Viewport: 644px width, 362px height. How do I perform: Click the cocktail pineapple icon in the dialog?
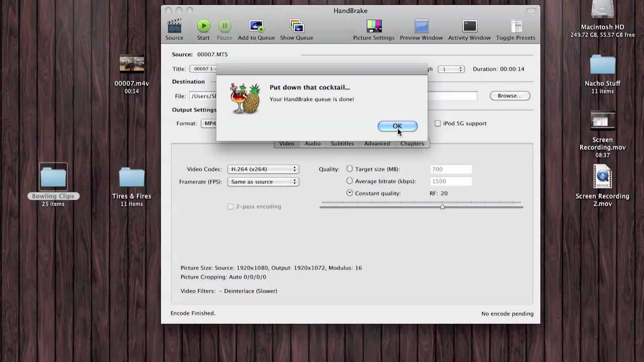pos(245,99)
